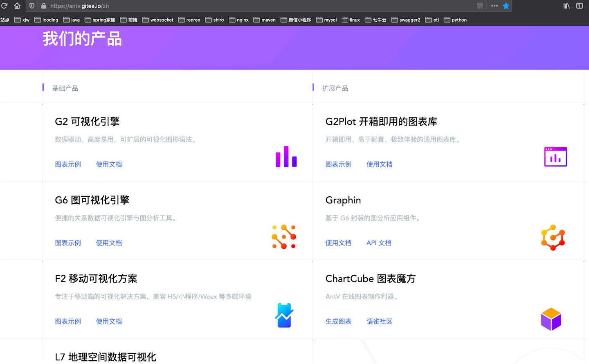Viewport: 589px width, 364px height.
Task: Open the linux bookmarks folder
Action: pos(351,20)
